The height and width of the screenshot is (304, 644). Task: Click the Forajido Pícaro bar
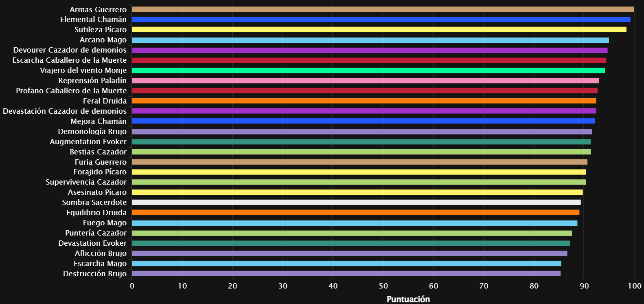coord(359,172)
